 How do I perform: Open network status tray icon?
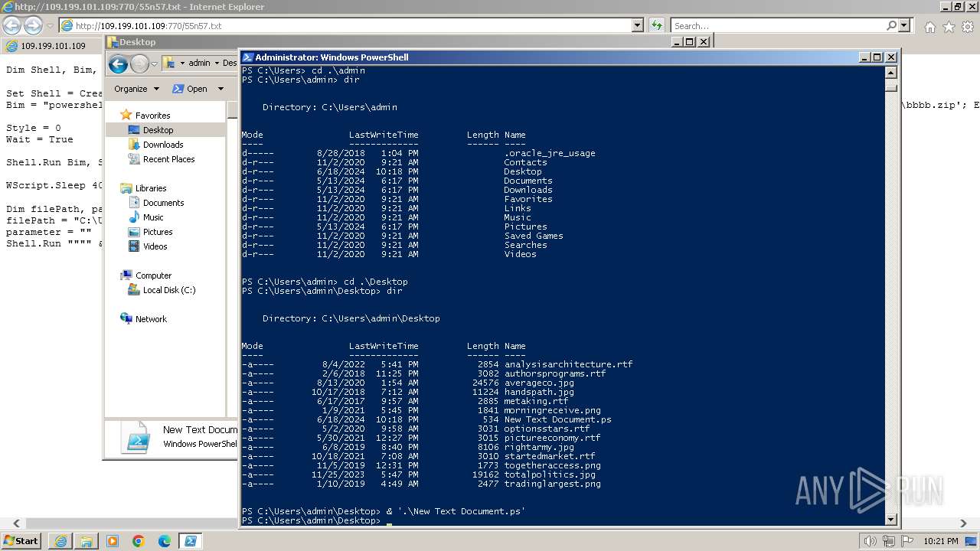pyautogui.click(x=889, y=542)
